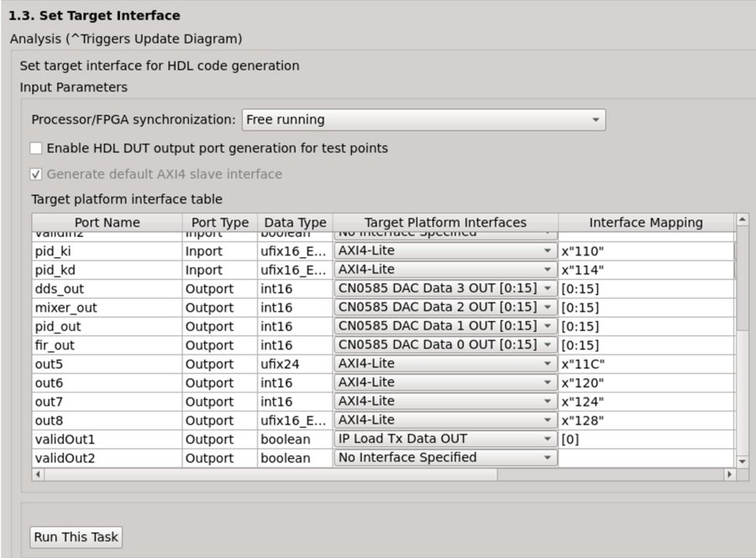The width and height of the screenshot is (756, 558).
Task: Change validOut2 target platform interface
Action: 445,458
